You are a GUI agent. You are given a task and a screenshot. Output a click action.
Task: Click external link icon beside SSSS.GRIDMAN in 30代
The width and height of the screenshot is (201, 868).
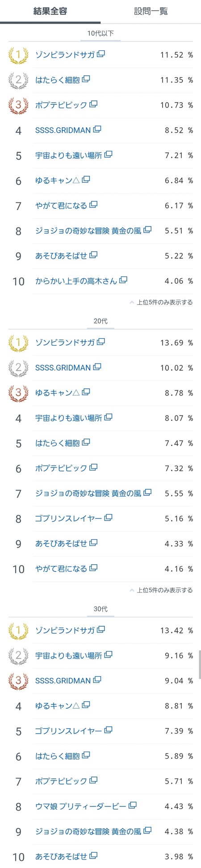pos(97,680)
